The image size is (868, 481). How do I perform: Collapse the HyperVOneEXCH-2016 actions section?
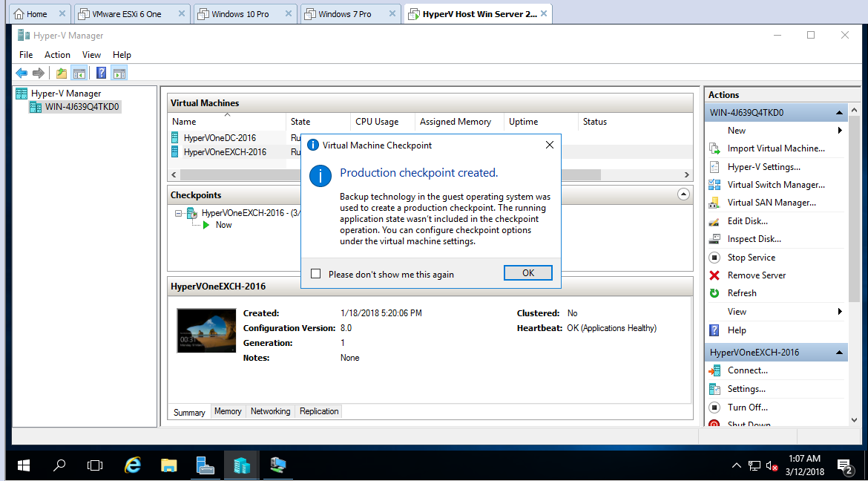pyautogui.click(x=839, y=353)
